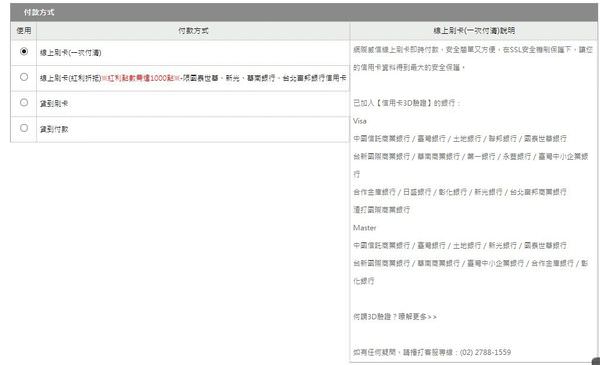Click the 線上刷卡(一次付清)說明 panel header
The width and height of the screenshot is (600, 365).
474,31
